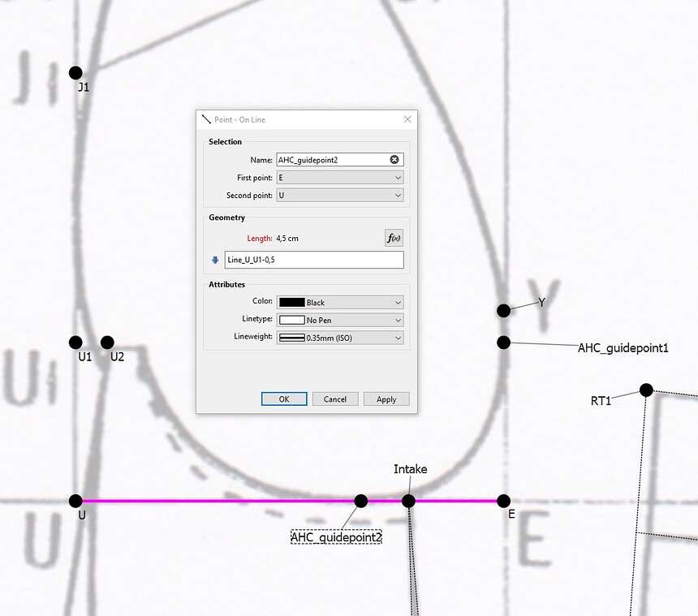Select the AHC_guidepoint1 point node
698x616 pixels.
click(503, 342)
